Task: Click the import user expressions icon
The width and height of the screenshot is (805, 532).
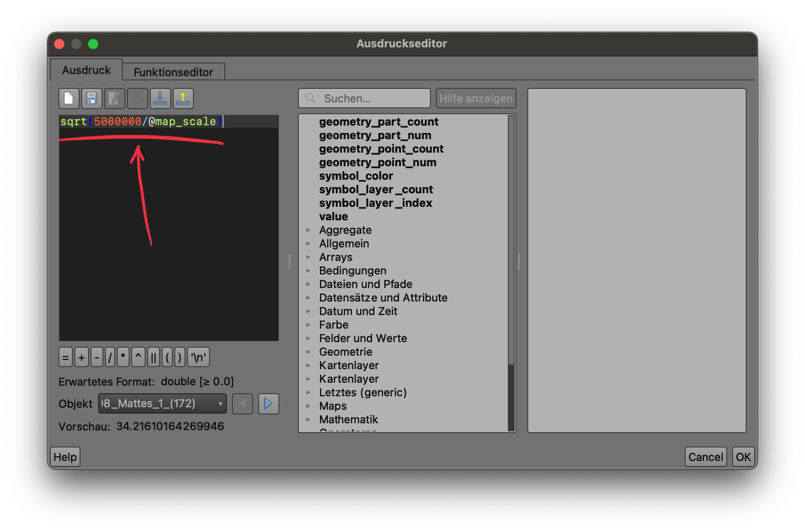Action: pyautogui.click(x=160, y=99)
